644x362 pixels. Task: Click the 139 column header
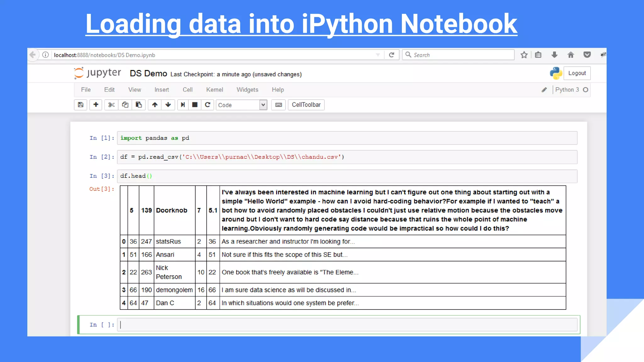click(147, 211)
